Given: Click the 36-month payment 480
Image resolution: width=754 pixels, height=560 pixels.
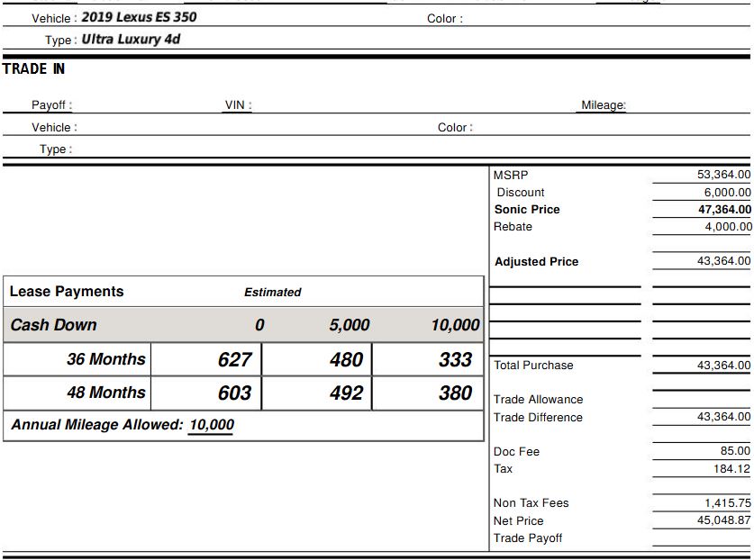Looking at the screenshot, I should point(346,359).
